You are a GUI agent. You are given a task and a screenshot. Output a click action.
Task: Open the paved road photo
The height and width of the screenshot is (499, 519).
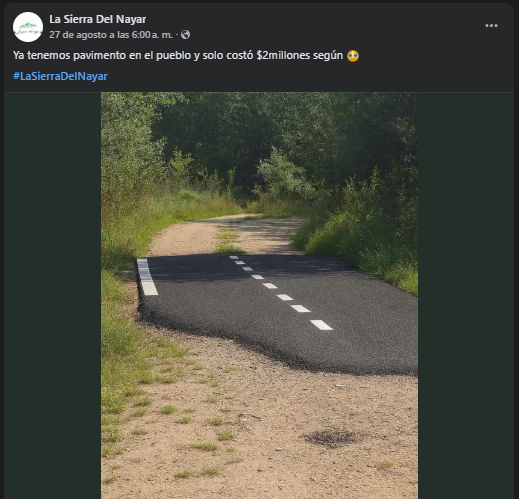[259, 295]
